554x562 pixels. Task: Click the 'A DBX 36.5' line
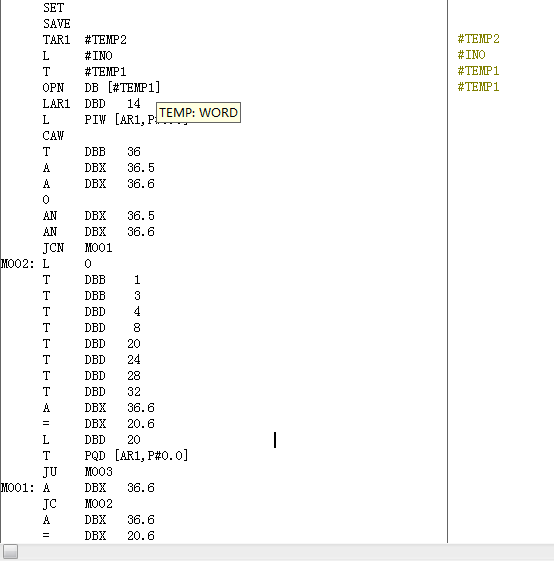coord(99,168)
